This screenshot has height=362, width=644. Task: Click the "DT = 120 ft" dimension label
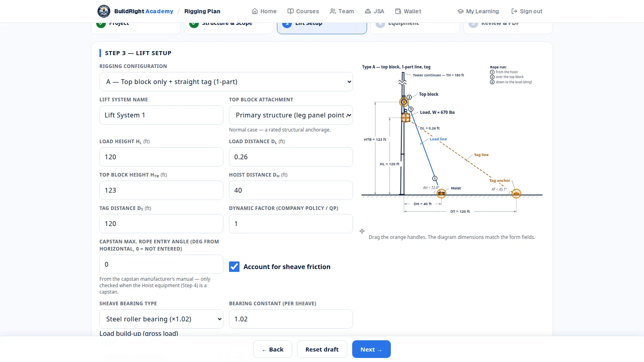coord(460,212)
